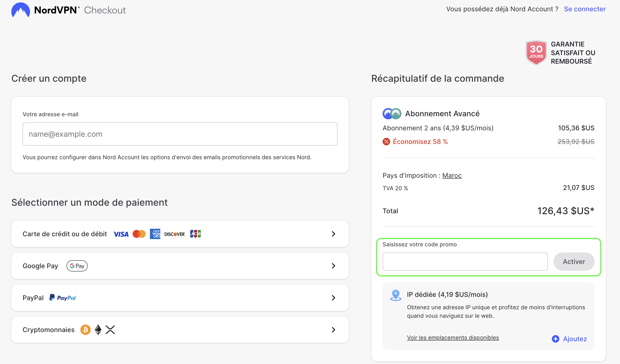Expand the Cryptomonnaies payment option
Image resolution: width=620 pixels, height=364 pixels.
tap(180, 329)
